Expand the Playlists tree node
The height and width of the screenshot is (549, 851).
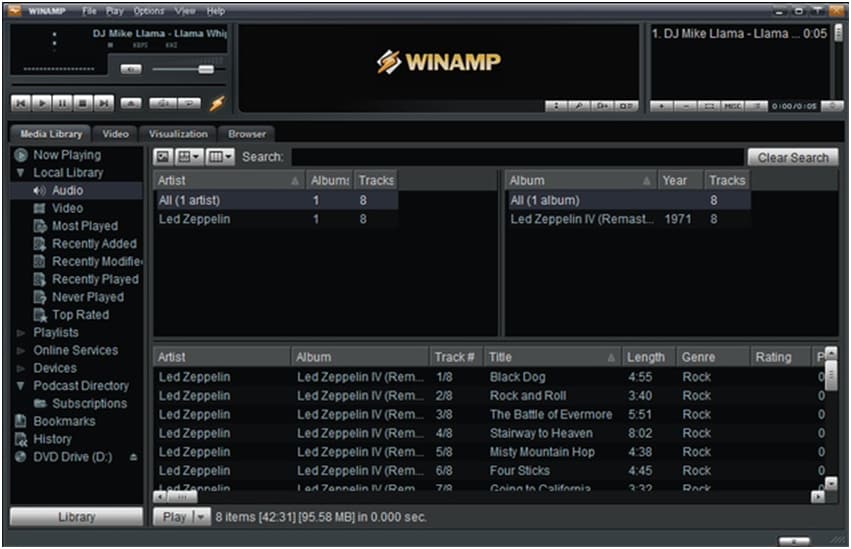pos(21,333)
